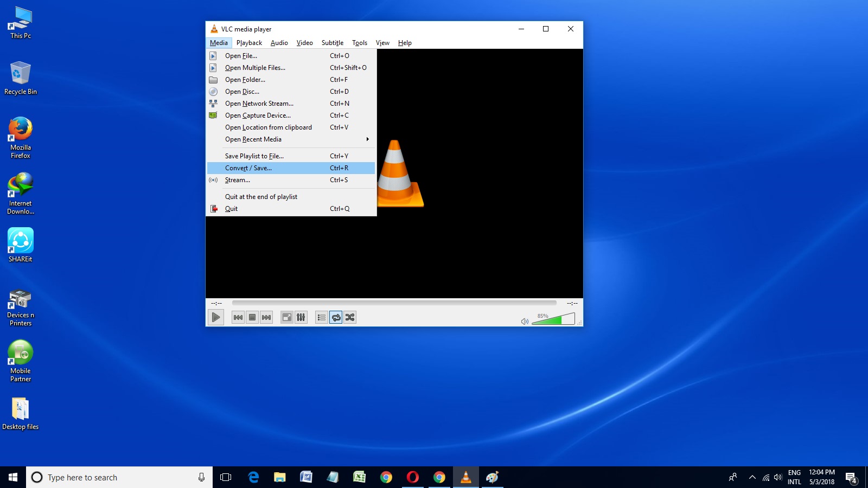Select Convert / Save... entry
The width and height of the screenshot is (868, 488).
pos(291,168)
